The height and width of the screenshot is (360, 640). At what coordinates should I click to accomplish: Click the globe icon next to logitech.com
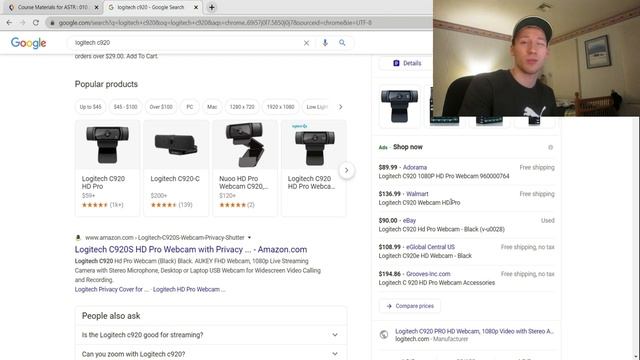pyautogui.click(x=384, y=335)
